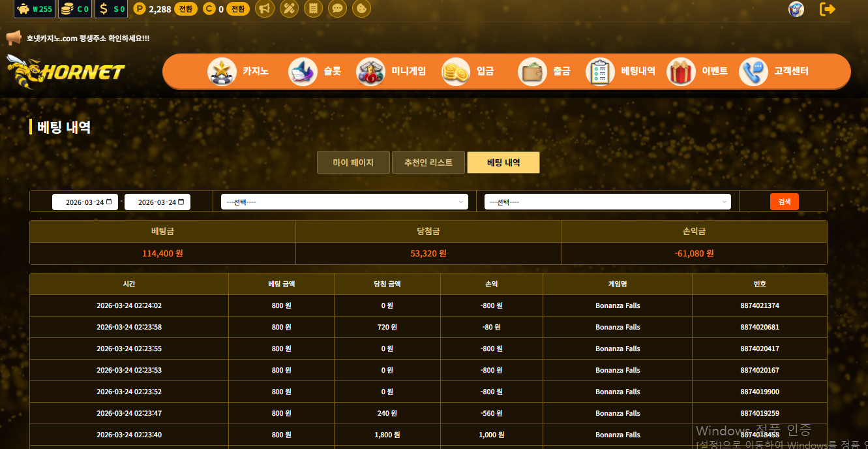Switch to the 추천인 리스트 tab
The width and height of the screenshot is (868, 449).
[428, 163]
